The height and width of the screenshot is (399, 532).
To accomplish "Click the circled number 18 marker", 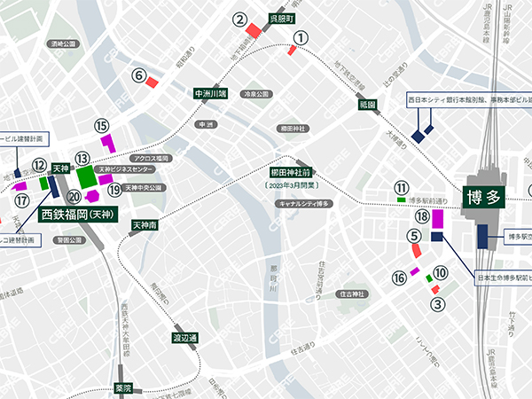I will click(423, 216).
